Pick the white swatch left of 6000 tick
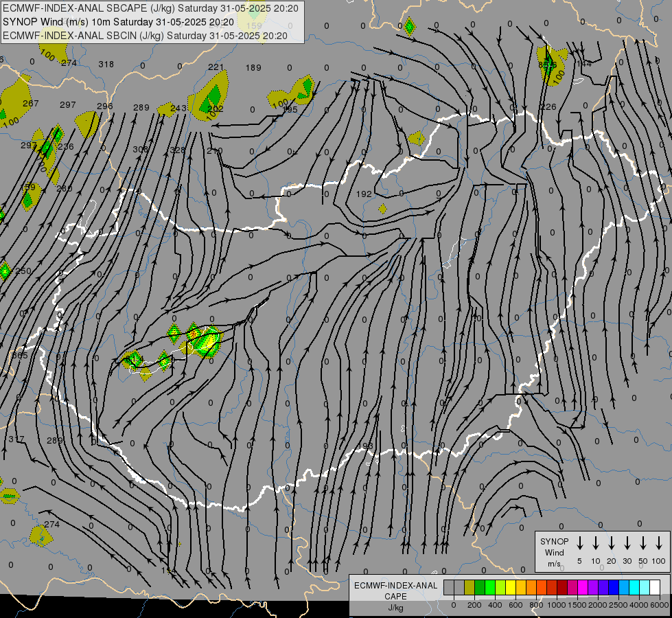 point(654,588)
